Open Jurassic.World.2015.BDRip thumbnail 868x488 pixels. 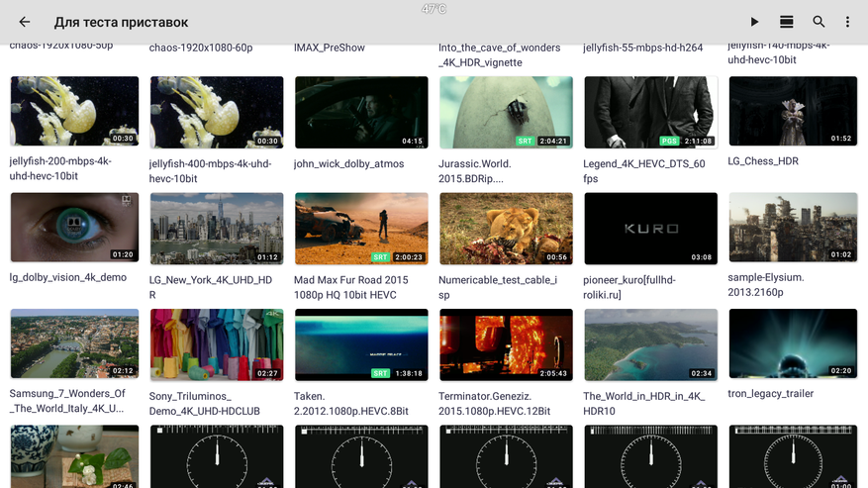click(506, 113)
